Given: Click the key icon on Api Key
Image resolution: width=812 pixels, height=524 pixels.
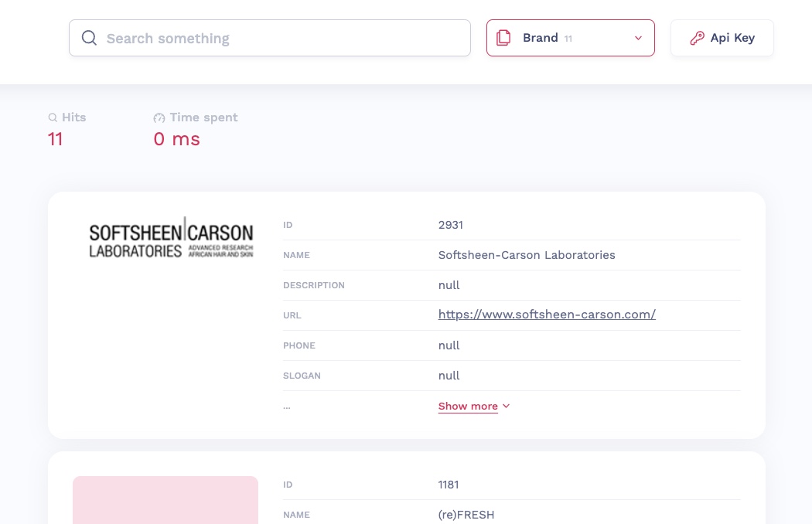Looking at the screenshot, I should coord(697,38).
